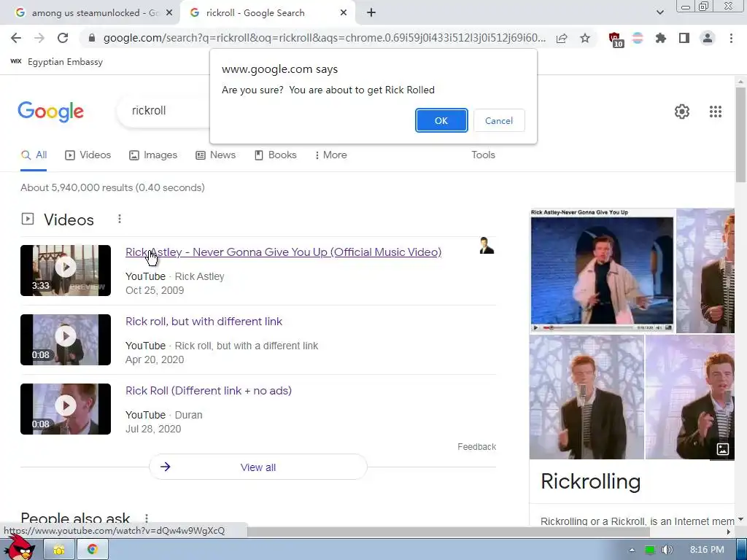747x560 pixels.
Task: Click the vertical page scrollbar thumb
Action: [x=740, y=135]
